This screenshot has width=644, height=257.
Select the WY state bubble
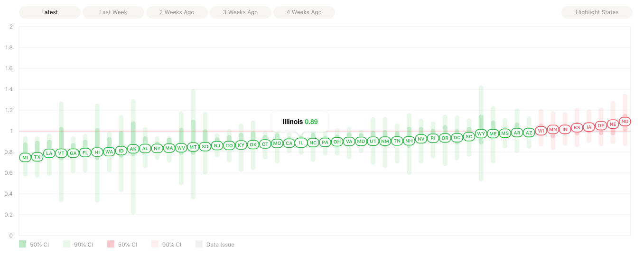(481, 134)
